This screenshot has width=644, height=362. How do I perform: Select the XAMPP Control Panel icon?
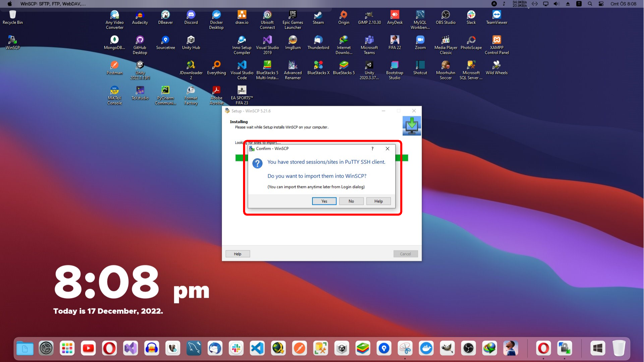[x=497, y=45]
